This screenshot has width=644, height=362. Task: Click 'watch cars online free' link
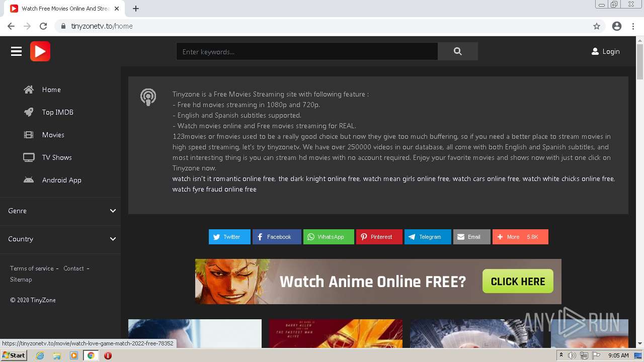pyautogui.click(x=486, y=178)
